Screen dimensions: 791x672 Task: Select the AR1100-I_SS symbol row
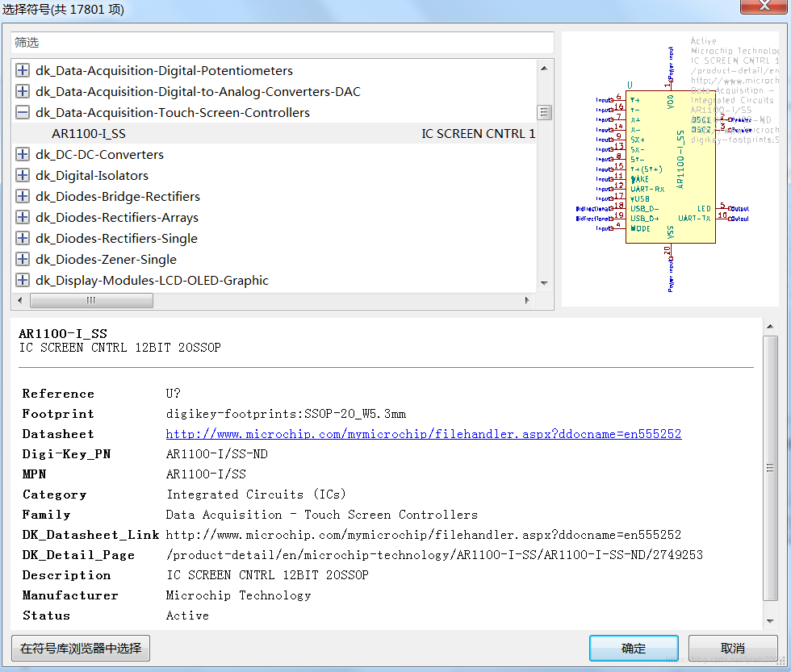tap(274, 133)
